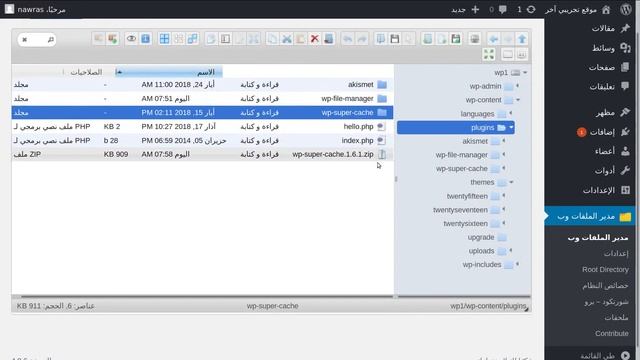
Task: Expand wp-admin folder in tree
Action: pyautogui.click(x=518, y=86)
